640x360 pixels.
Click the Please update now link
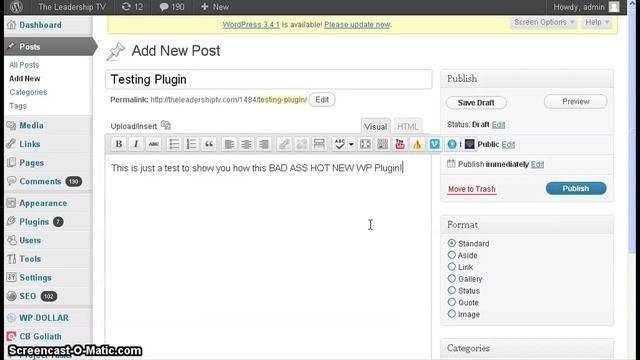(357, 24)
